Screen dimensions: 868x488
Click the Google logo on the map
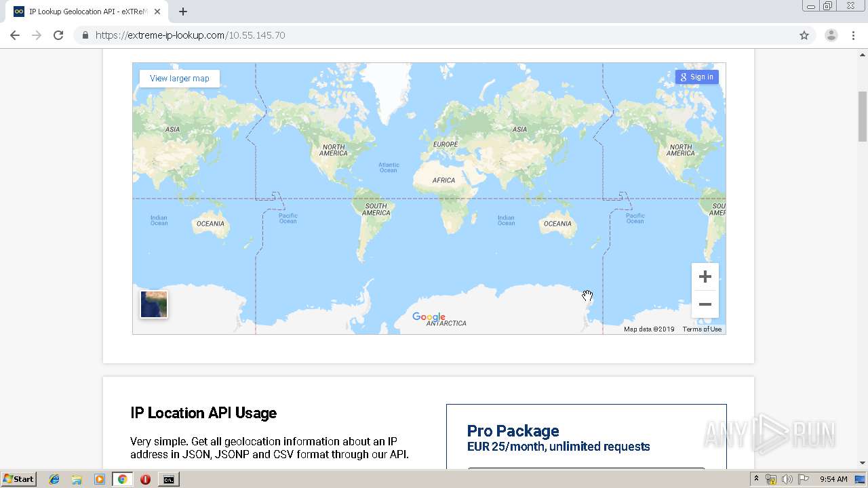click(429, 317)
